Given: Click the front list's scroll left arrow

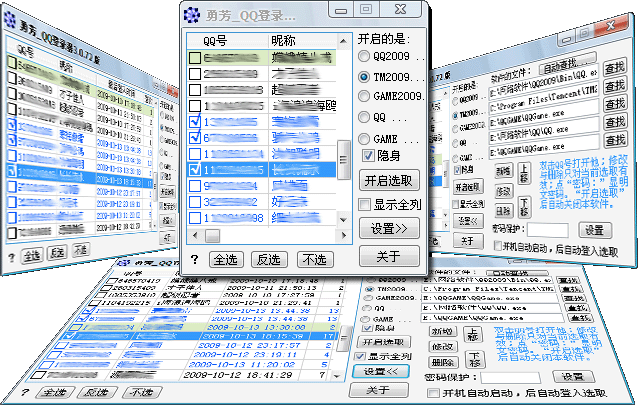Looking at the screenshot, I should click(x=195, y=235).
